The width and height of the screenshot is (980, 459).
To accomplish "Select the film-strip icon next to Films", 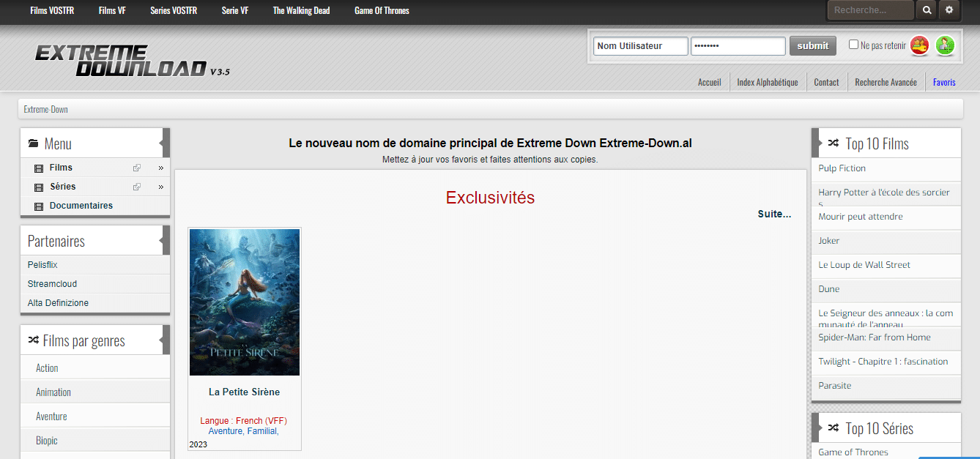I will pos(38,168).
